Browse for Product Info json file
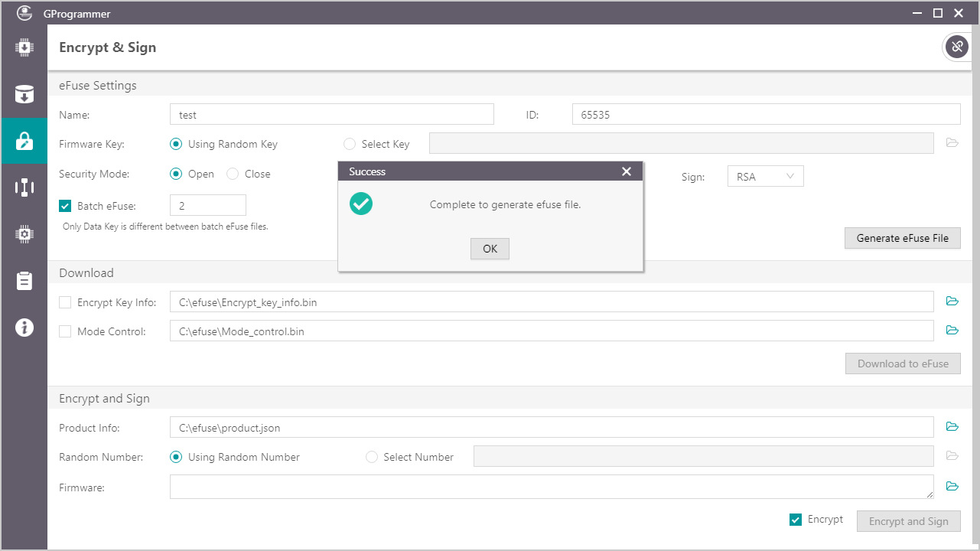Image resolution: width=980 pixels, height=551 pixels. pos(952,426)
